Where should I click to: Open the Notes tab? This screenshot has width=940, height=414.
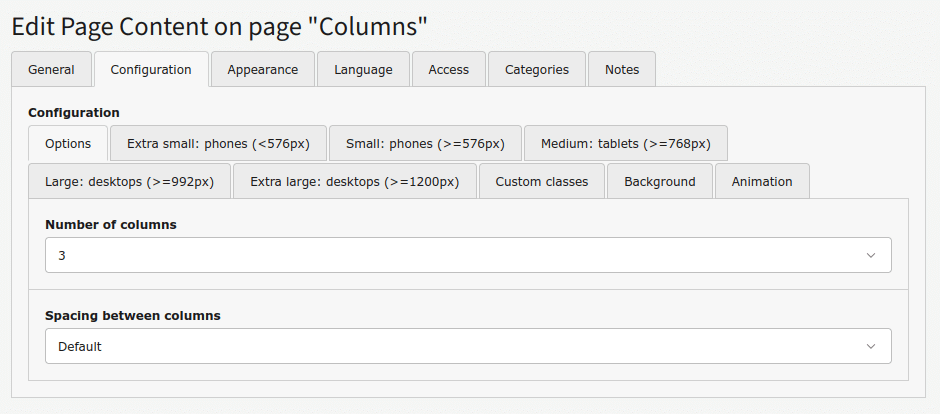point(621,69)
